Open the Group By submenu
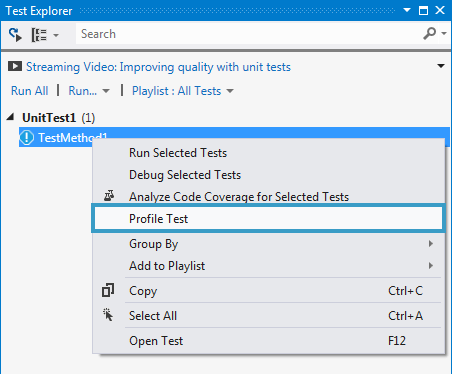 269,244
